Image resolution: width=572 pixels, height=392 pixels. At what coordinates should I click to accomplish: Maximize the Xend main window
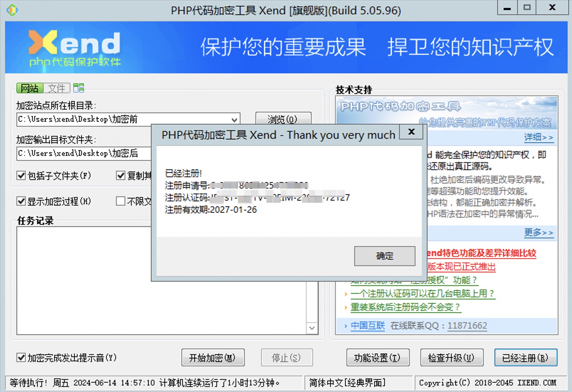click(527, 7)
